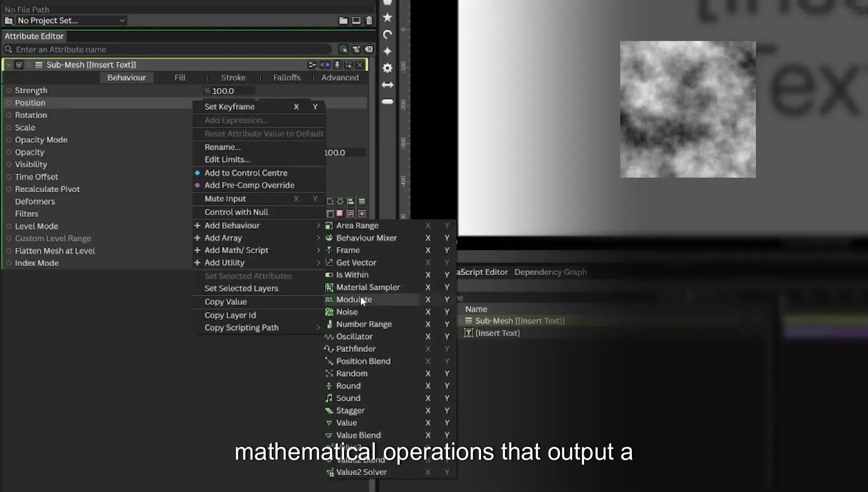This screenshot has width=868, height=492.
Task: Toggle the Sub-Mesh enable checkbox in header
Action: (x=19, y=65)
